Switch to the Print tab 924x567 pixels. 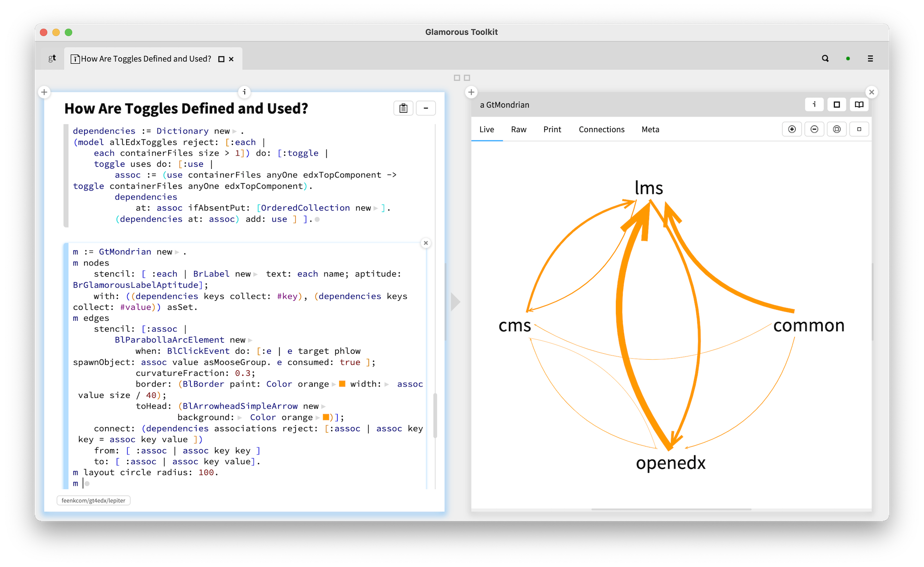pyautogui.click(x=553, y=130)
